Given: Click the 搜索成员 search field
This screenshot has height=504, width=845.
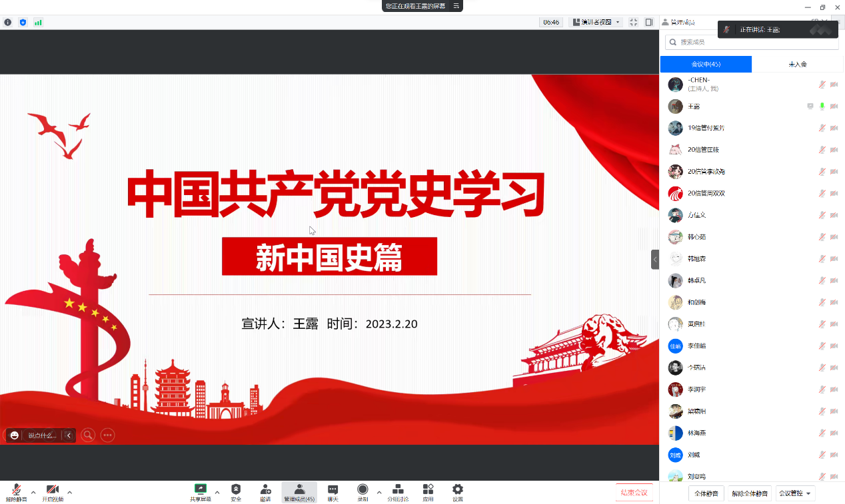Looking at the screenshot, I should pos(752,42).
